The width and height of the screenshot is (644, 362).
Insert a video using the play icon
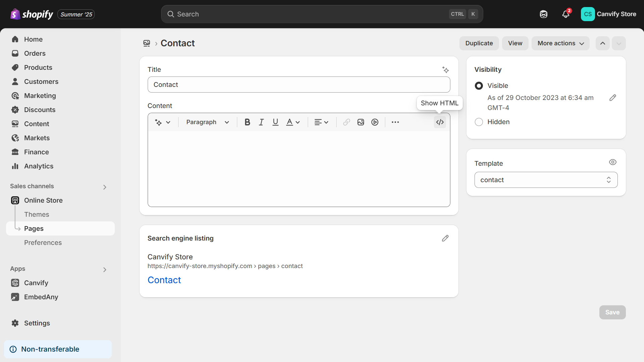tap(375, 122)
